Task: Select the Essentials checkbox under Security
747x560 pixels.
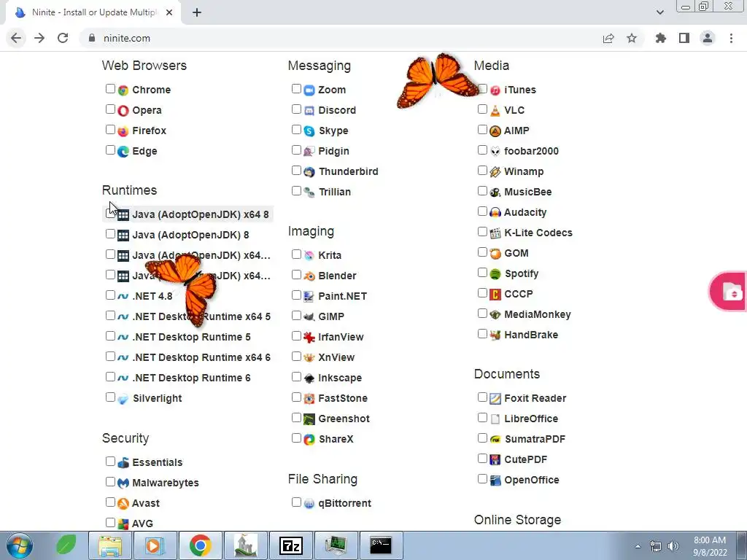Action: (110, 461)
